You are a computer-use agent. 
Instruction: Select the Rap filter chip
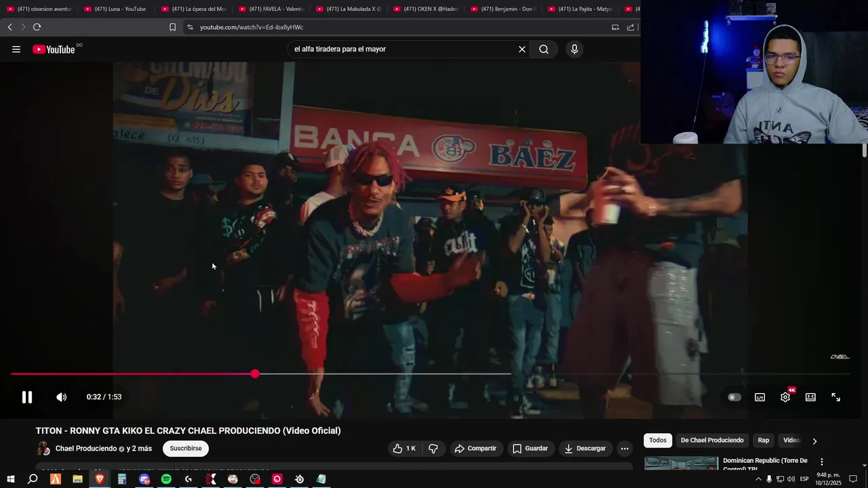pyautogui.click(x=764, y=441)
